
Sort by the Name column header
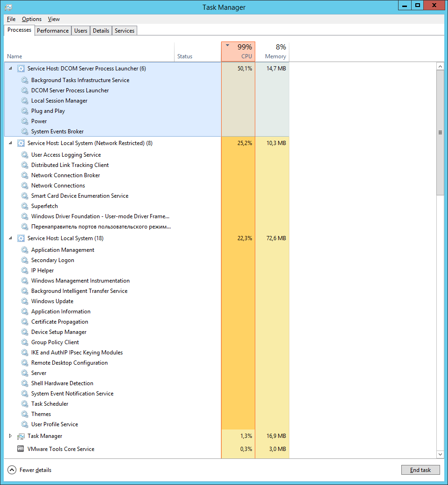89,52
